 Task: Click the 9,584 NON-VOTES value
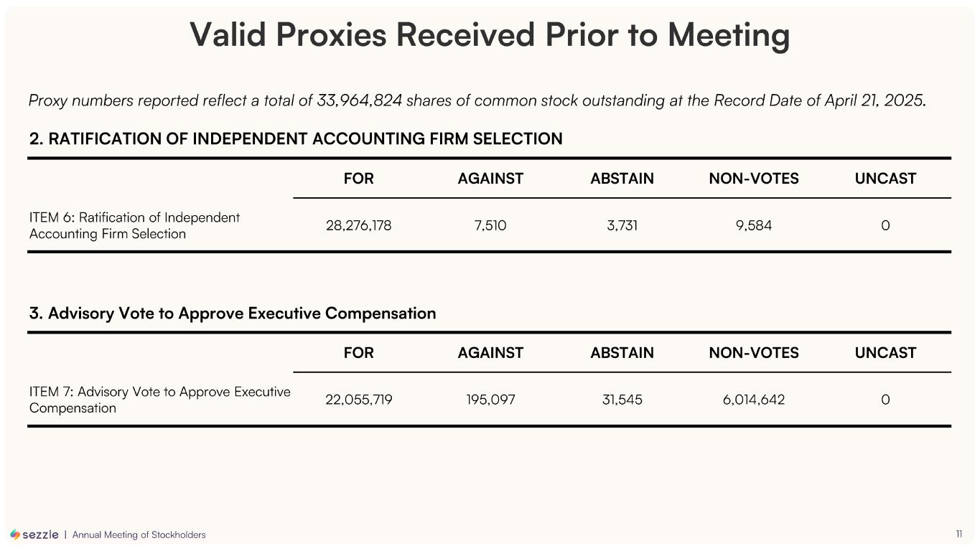(x=754, y=225)
